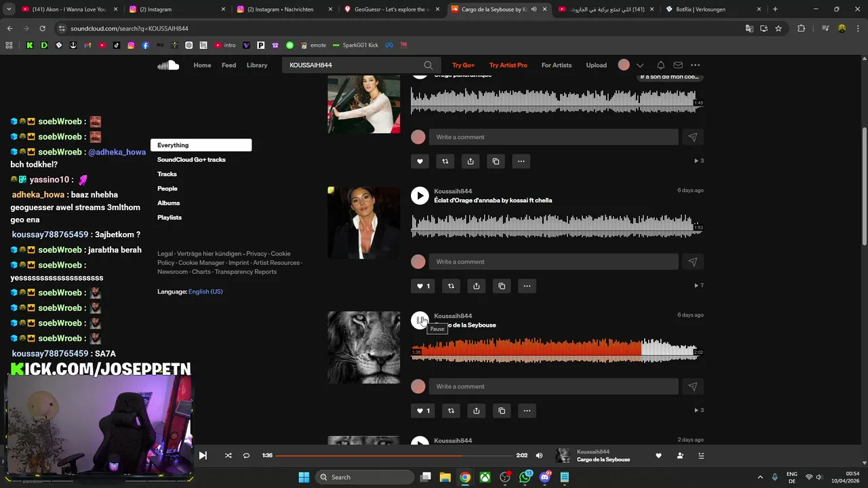Click the Upload button
The height and width of the screenshot is (488, 868).
pyautogui.click(x=596, y=65)
